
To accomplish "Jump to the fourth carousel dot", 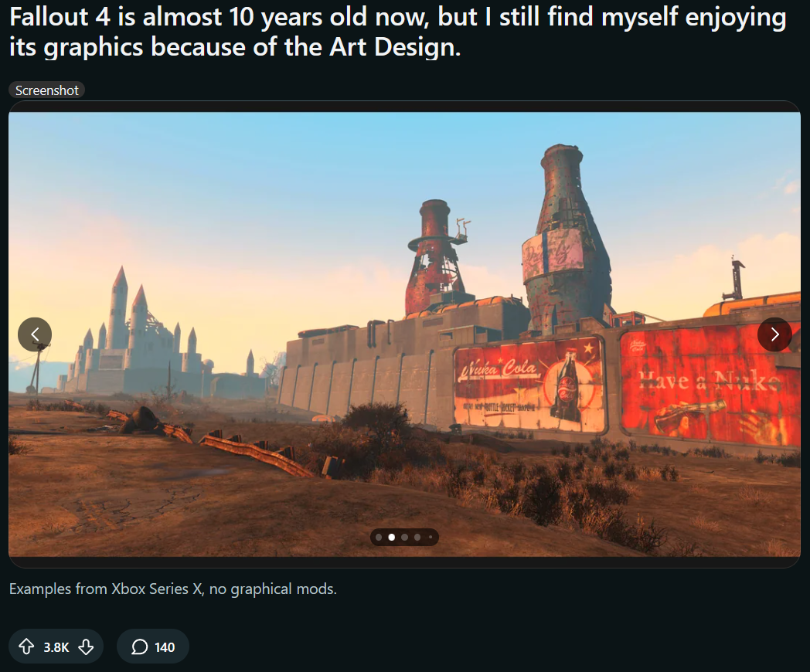I will point(417,538).
